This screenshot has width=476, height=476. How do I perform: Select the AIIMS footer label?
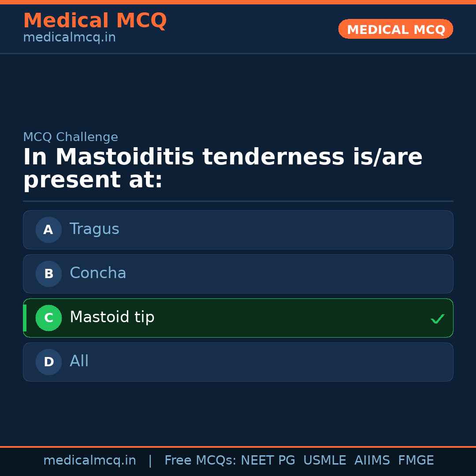(372, 461)
